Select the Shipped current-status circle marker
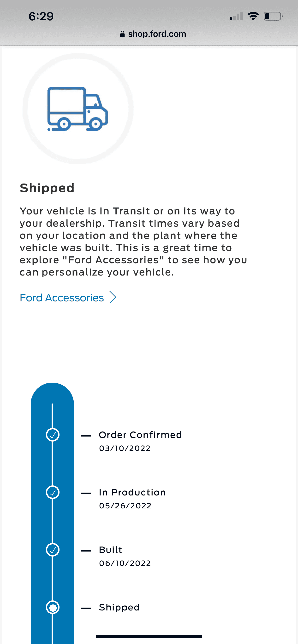 (x=53, y=607)
